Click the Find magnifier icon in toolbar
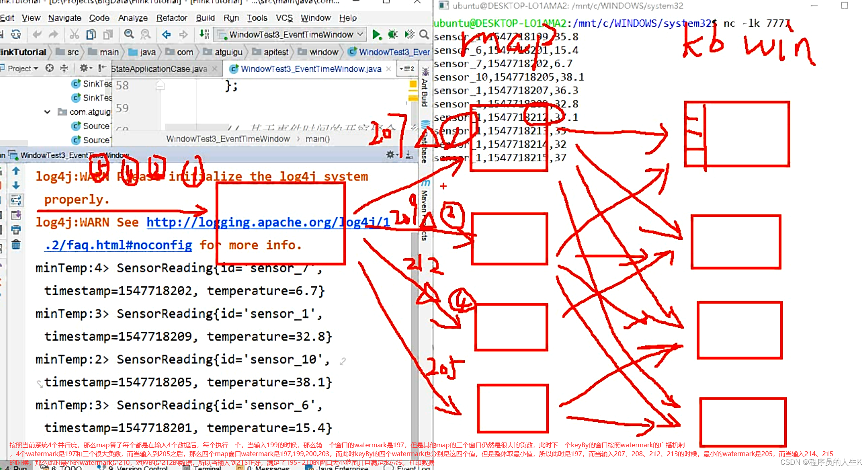Screen dimensions: 868x470 click(x=129, y=35)
